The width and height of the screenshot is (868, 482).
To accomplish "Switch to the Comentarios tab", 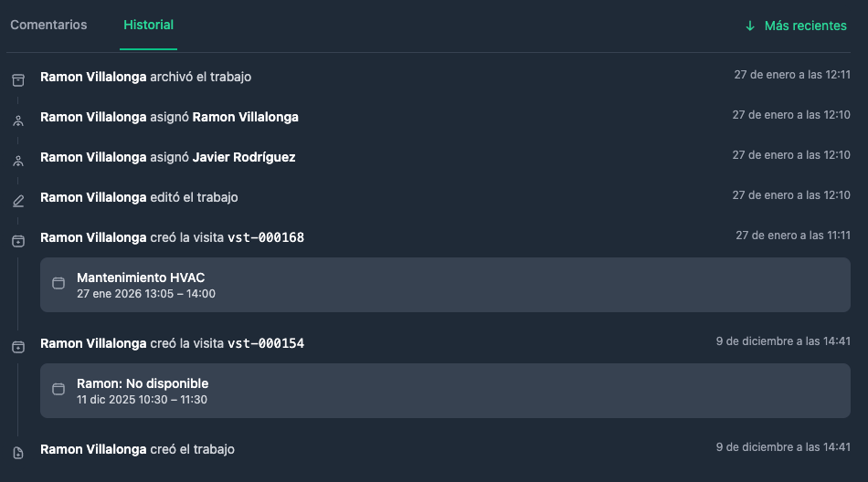I will point(48,25).
